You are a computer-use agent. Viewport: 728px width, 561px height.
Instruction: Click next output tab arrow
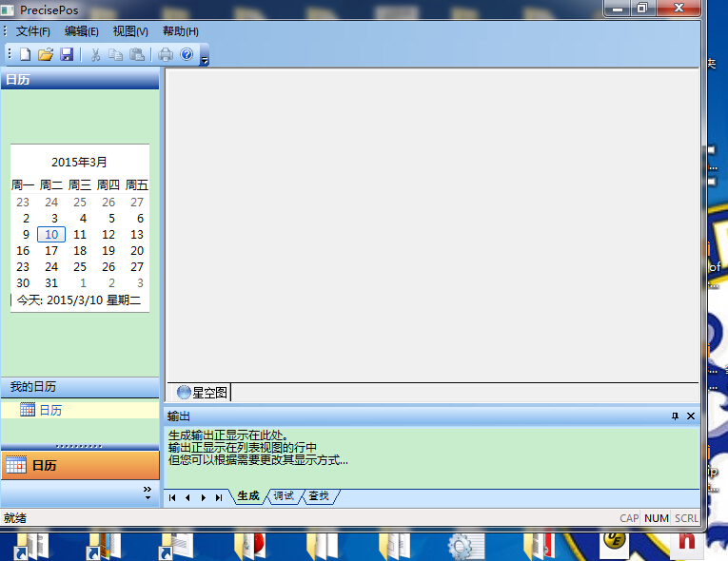tap(204, 497)
